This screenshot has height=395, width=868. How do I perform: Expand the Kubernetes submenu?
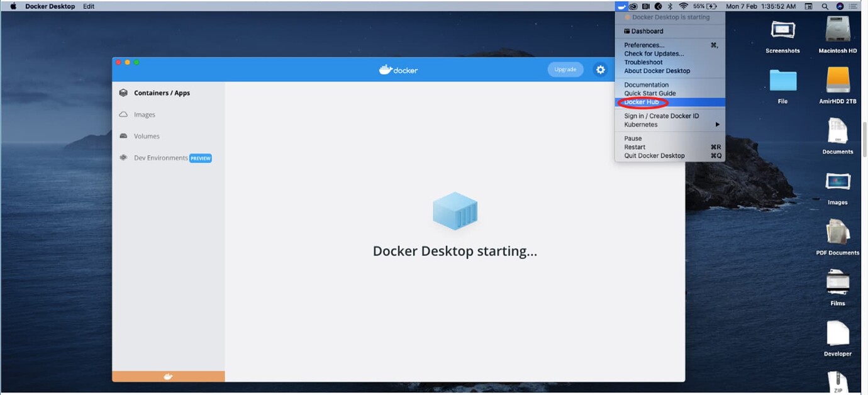pyautogui.click(x=640, y=124)
